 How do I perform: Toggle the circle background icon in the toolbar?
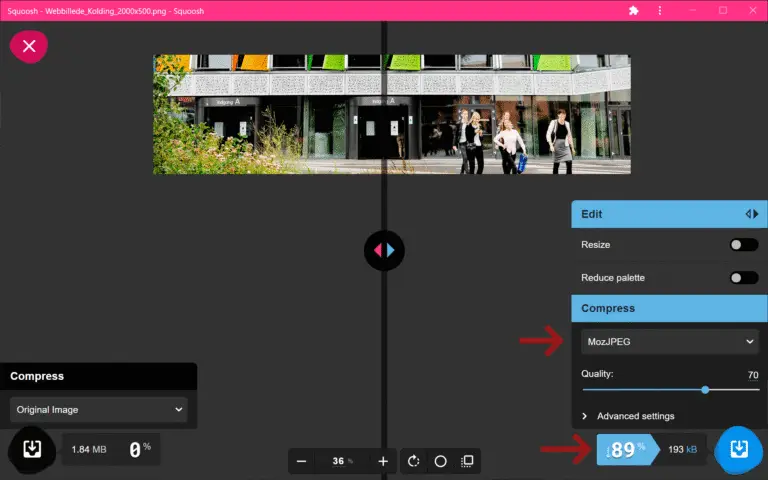(440, 461)
